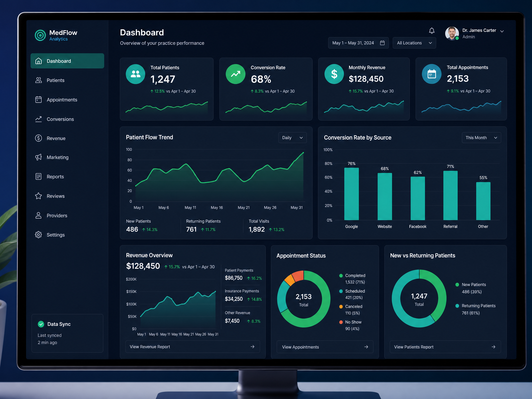Image resolution: width=532 pixels, height=399 pixels.
Task: Click the Website 68% bar
Action: [385, 197]
